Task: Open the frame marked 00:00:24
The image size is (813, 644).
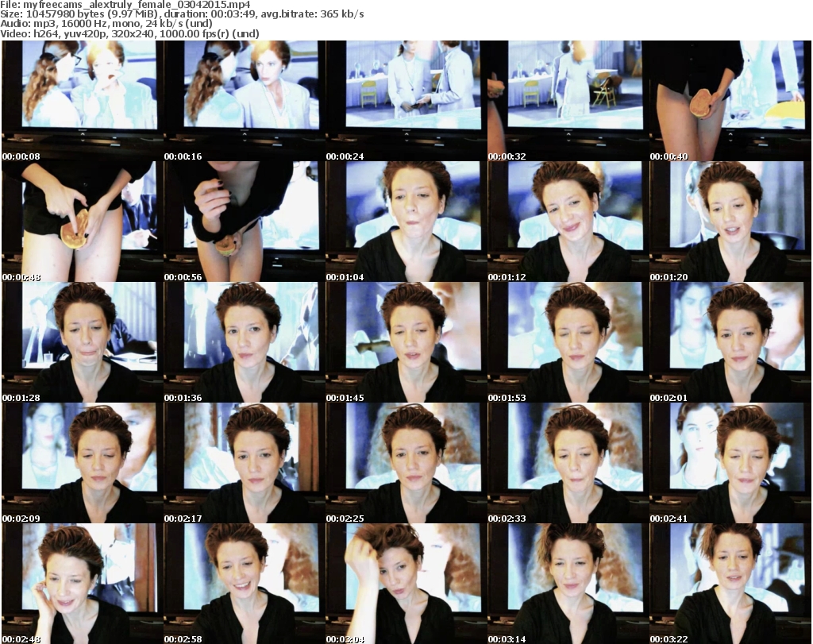Action: click(406, 101)
